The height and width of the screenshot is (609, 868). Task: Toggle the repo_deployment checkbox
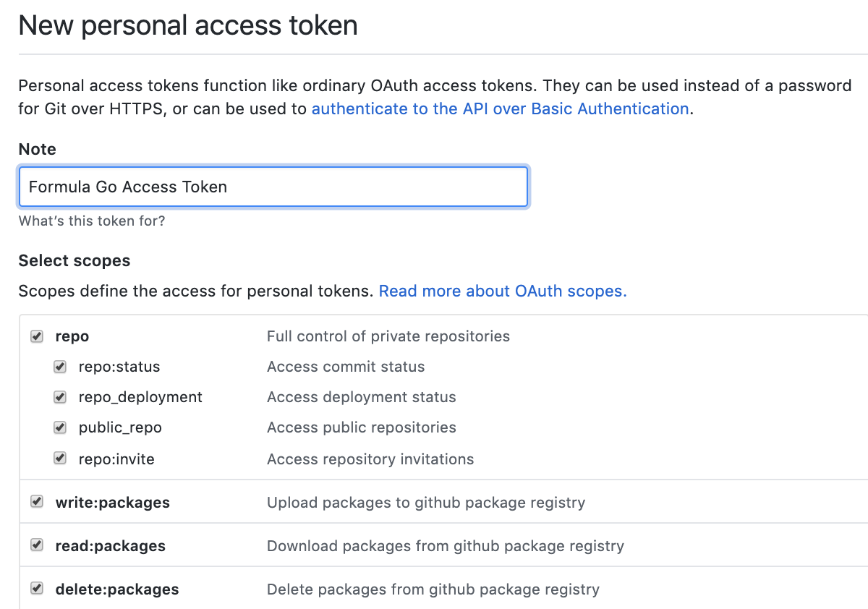coord(61,397)
